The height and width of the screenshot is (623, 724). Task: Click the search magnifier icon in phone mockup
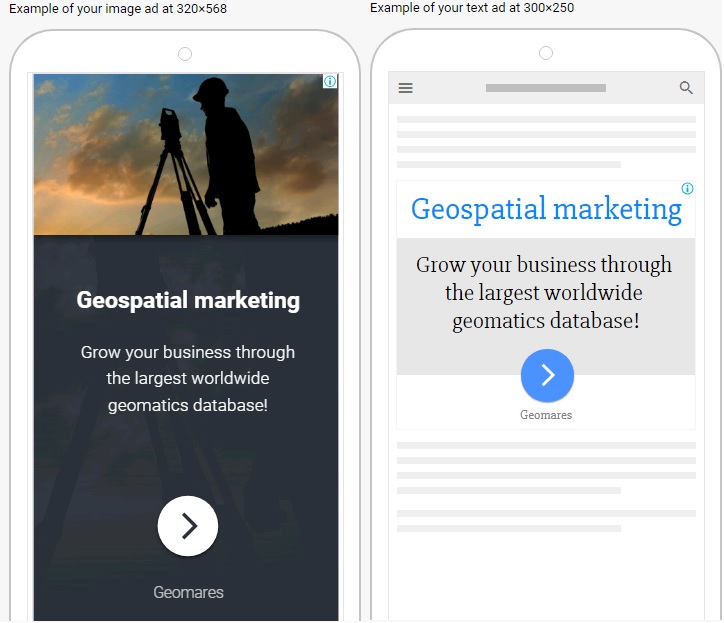(x=686, y=87)
